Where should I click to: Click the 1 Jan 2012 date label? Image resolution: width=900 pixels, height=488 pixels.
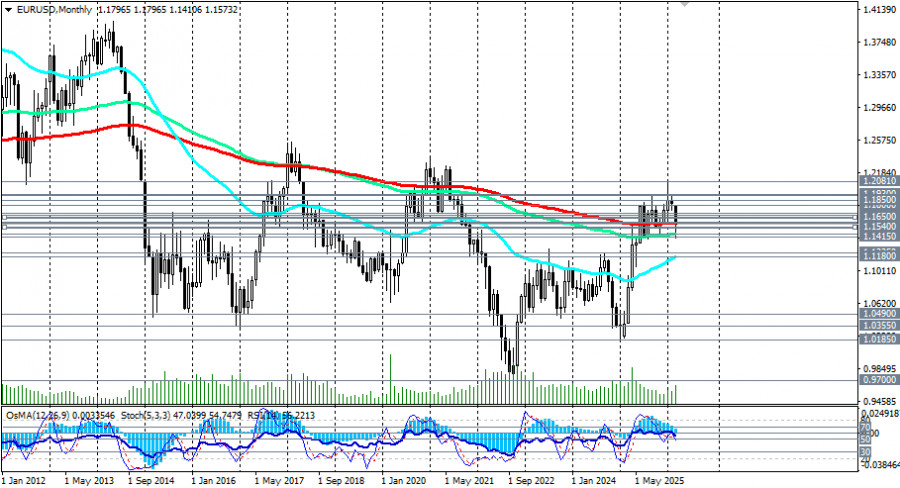[24, 481]
